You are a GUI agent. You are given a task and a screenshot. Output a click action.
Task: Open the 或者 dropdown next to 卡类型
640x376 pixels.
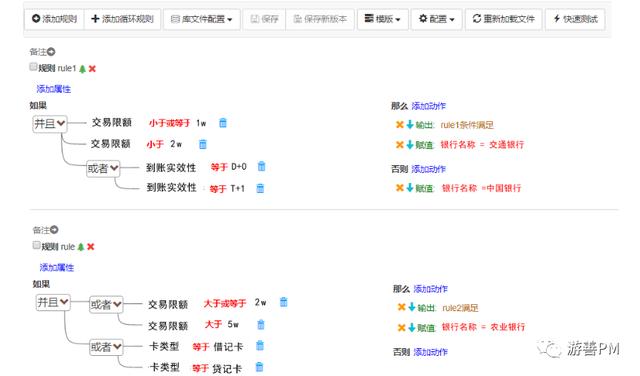(106, 347)
